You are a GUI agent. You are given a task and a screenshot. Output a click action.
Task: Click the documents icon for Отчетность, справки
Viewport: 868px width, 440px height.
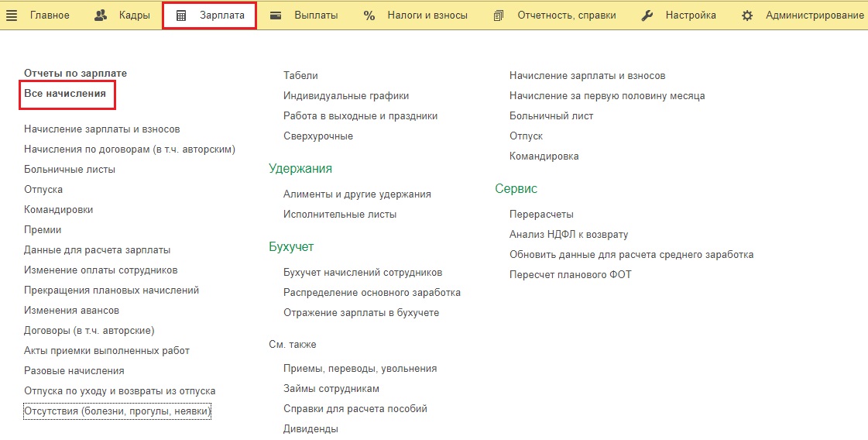click(x=499, y=15)
